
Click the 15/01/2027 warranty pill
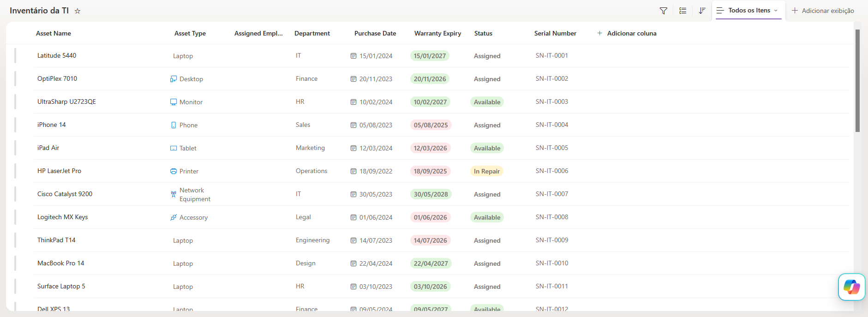[x=430, y=56]
